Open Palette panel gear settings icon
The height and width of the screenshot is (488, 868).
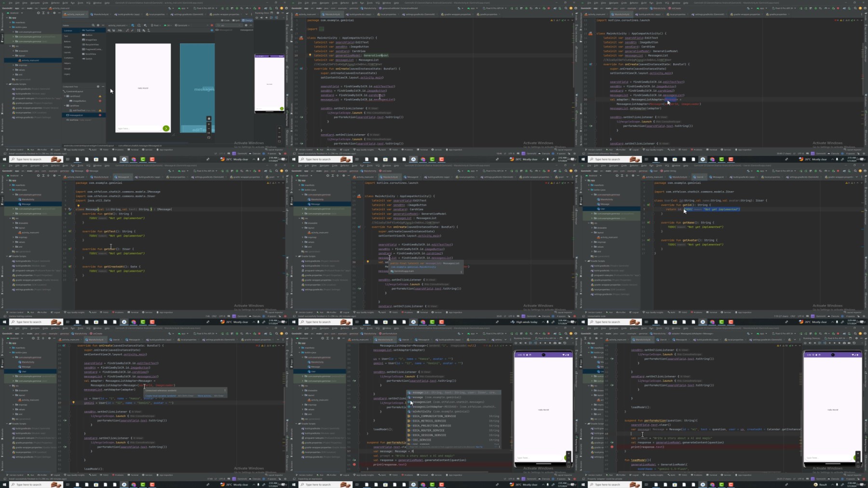click(98, 25)
